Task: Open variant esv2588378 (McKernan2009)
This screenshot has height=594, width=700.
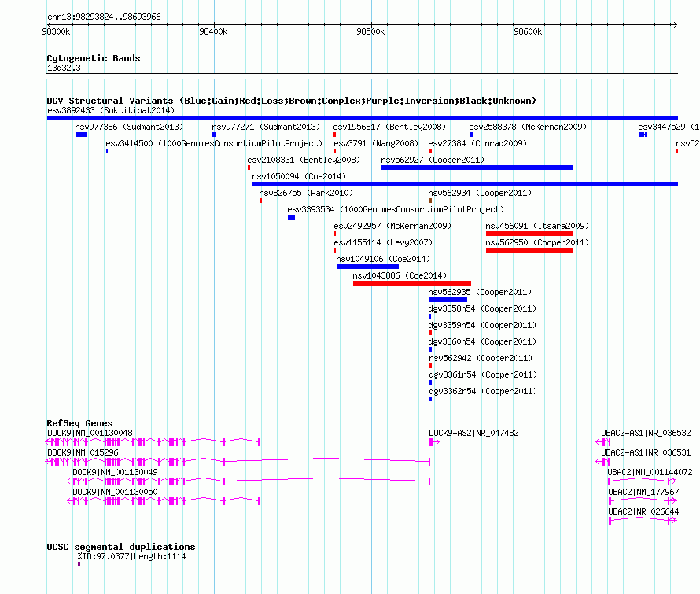Action: point(528,127)
